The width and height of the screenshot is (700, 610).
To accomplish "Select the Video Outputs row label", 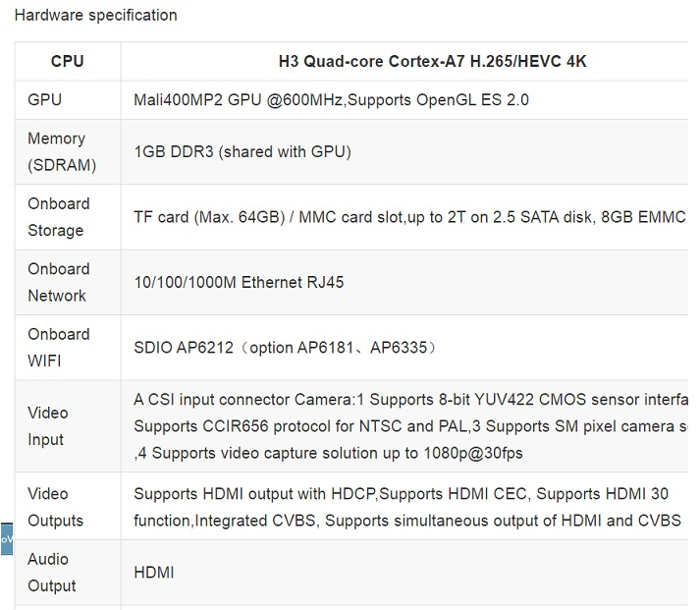I will [x=55, y=507].
